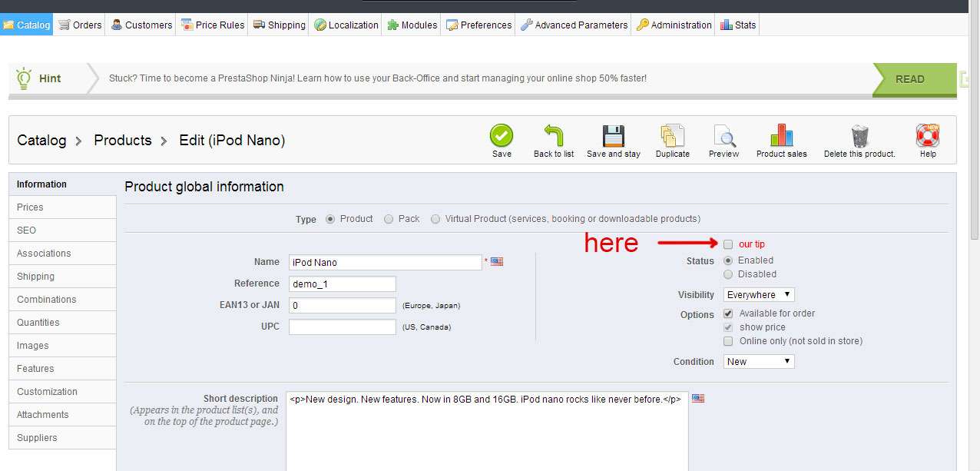Screen dimensions: 980x471
Task: Click the US flag beside Short description
Action: coord(698,398)
